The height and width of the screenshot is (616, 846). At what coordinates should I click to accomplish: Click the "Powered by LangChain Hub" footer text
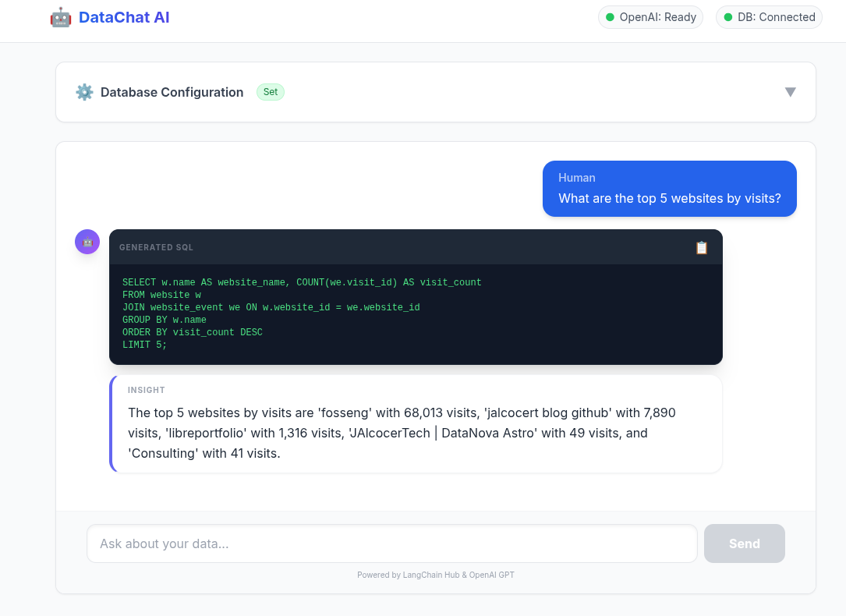tap(435, 575)
